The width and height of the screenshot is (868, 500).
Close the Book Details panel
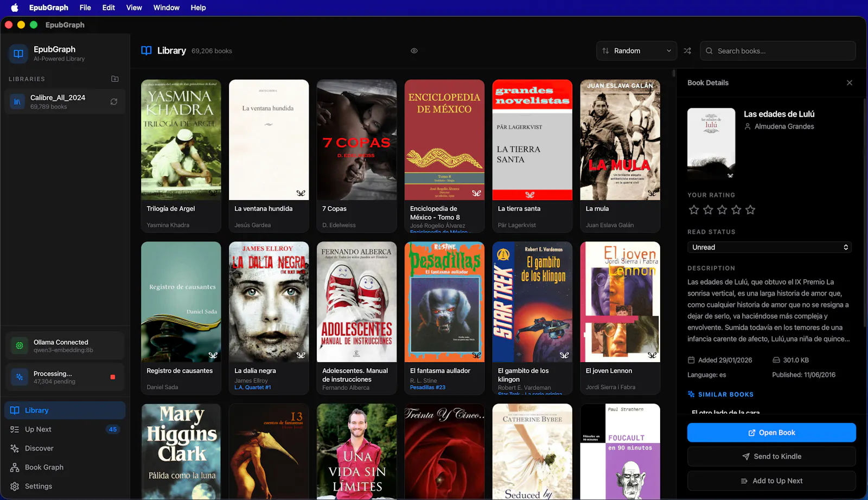click(850, 82)
